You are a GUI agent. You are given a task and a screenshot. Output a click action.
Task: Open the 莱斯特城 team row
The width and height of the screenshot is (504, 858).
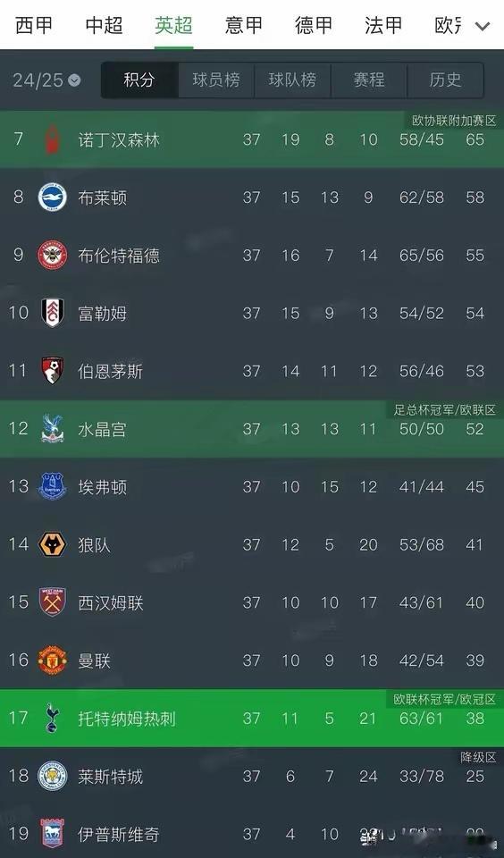252,776
